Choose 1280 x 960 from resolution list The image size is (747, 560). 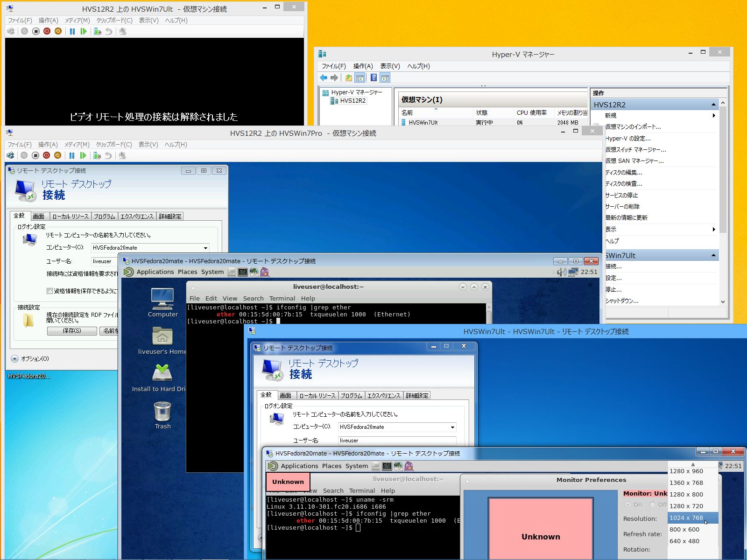click(x=693, y=471)
